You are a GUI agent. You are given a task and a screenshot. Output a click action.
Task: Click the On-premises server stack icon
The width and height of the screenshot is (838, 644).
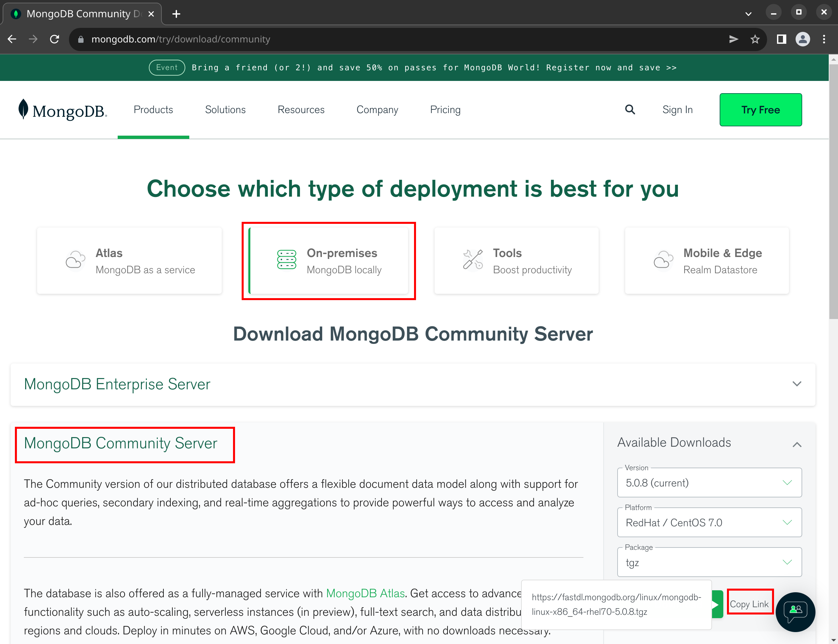(287, 260)
